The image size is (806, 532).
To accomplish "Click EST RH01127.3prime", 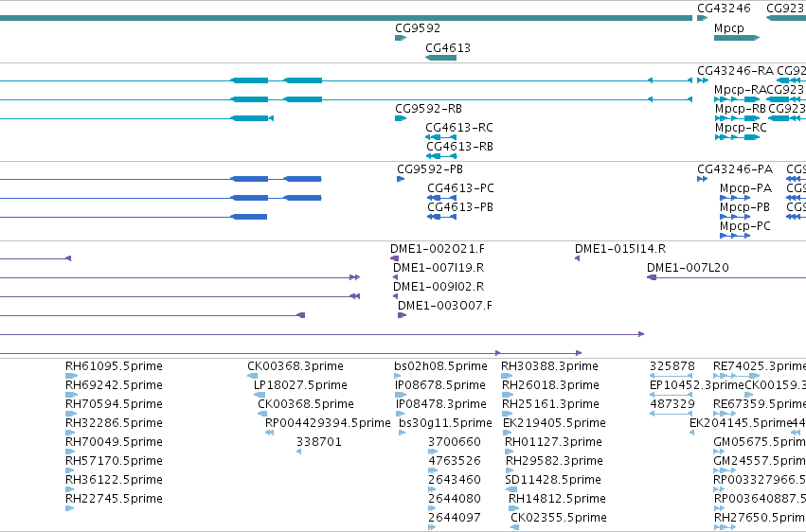I will point(553,442).
